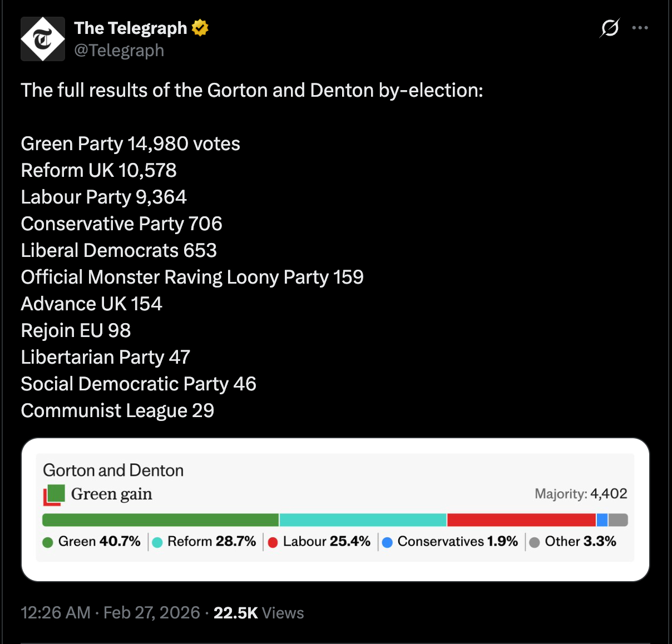
Task: Click the Green gain square icon
Action: [x=54, y=494]
